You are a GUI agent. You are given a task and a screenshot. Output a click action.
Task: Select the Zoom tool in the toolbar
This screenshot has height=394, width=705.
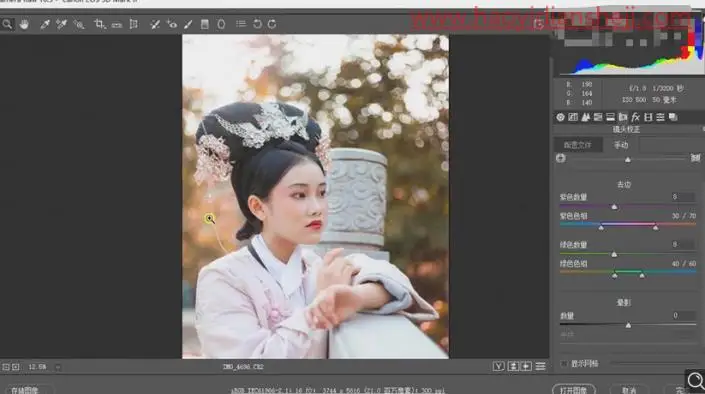point(7,24)
